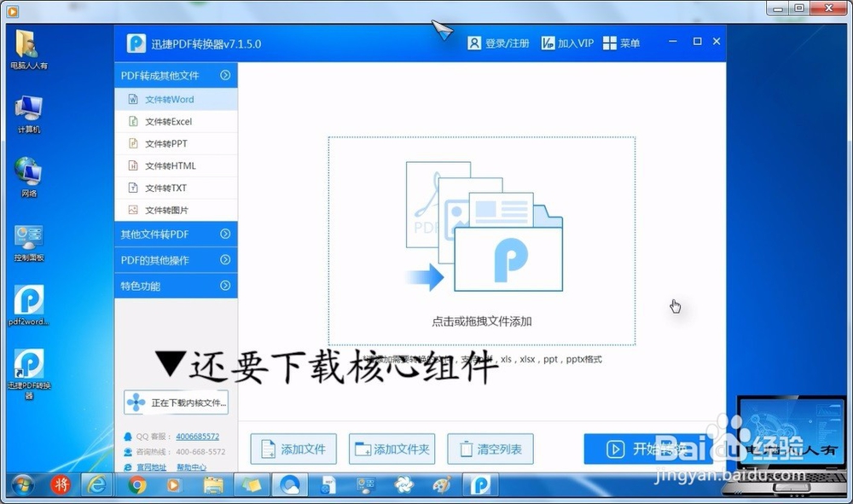Click the blue circular browser taskbar icon

point(289,484)
